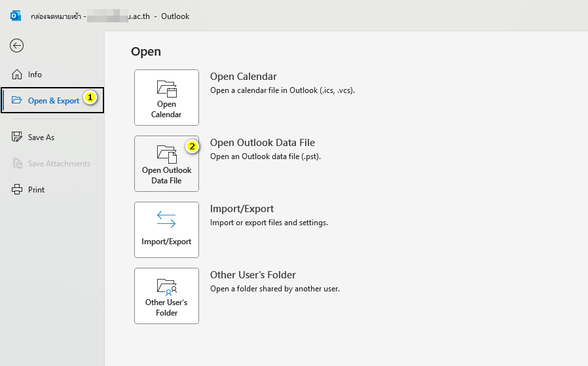Image resolution: width=588 pixels, height=366 pixels.
Task: Click the yellow number 2 marker
Action: tap(191, 147)
